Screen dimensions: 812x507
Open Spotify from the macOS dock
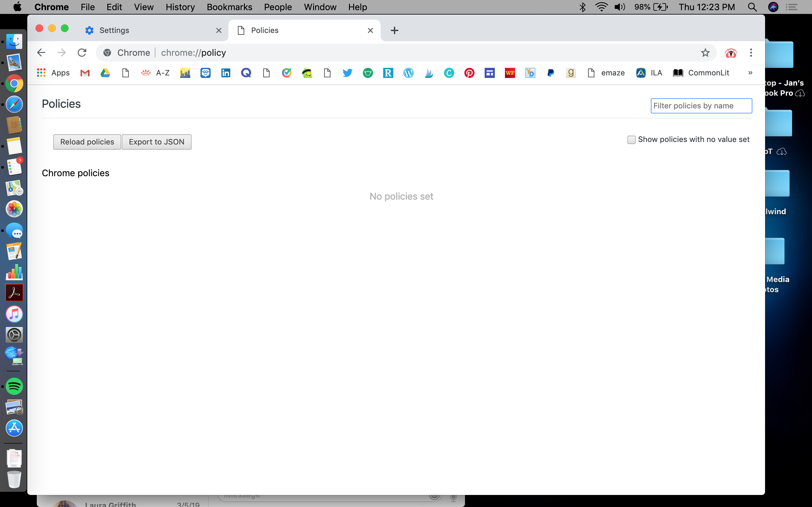click(x=15, y=386)
